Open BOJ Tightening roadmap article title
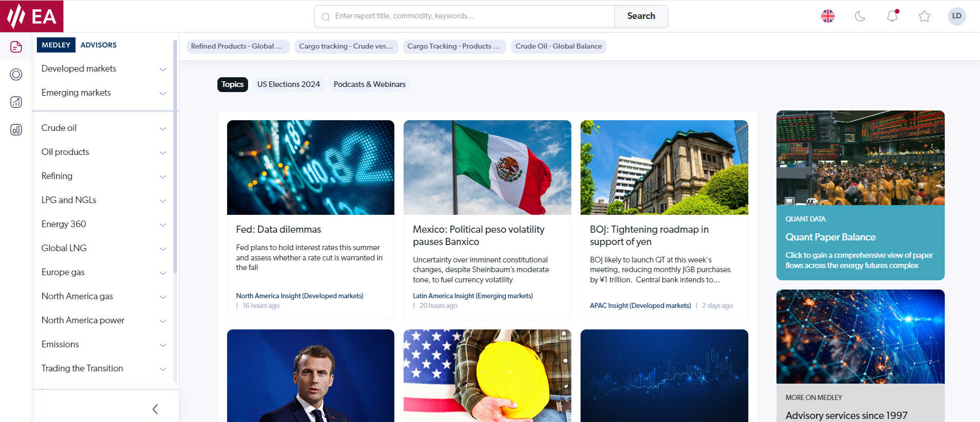The image size is (980, 422). click(x=649, y=236)
